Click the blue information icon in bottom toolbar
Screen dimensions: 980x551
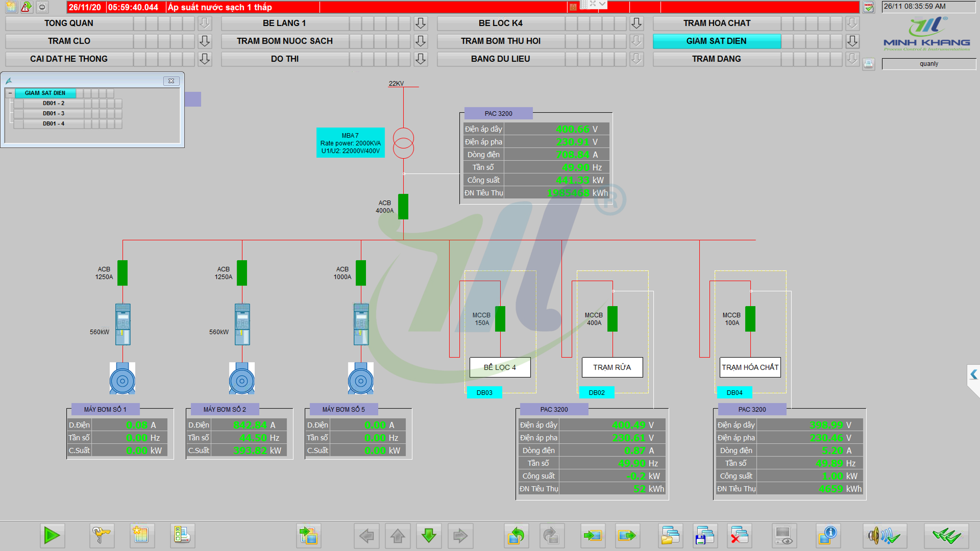tap(828, 535)
